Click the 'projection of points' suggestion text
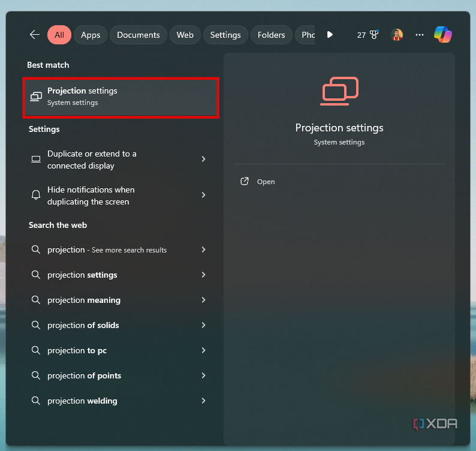476x451 pixels. pos(84,375)
